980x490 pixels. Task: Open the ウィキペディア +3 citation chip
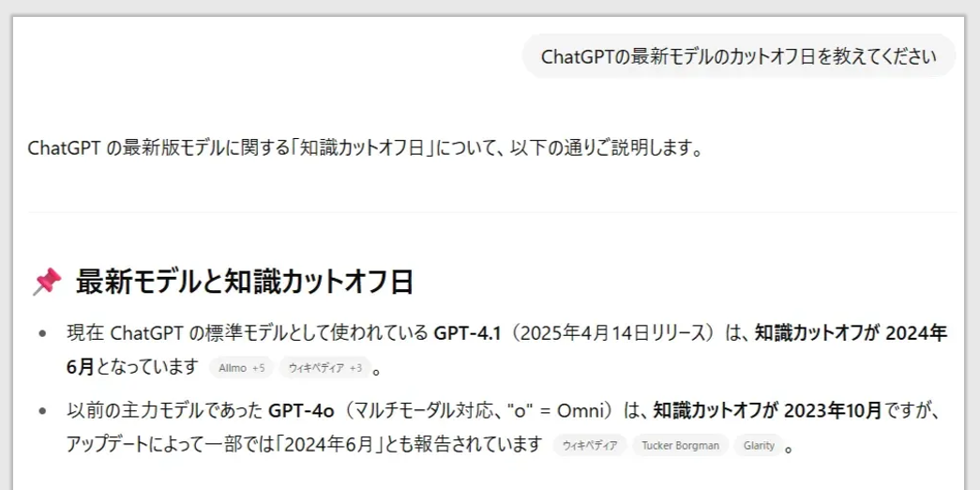(x=325, y=368)
